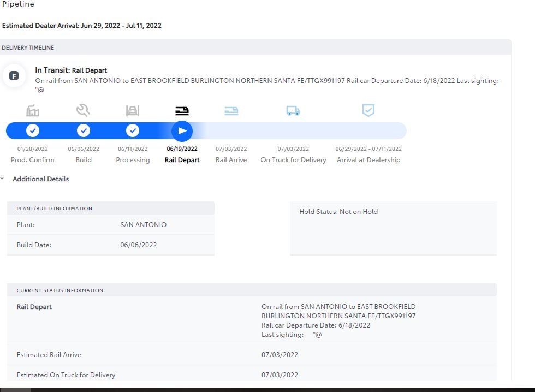
Task: Click the Plant: field label
Action: (x=26, y=225)
